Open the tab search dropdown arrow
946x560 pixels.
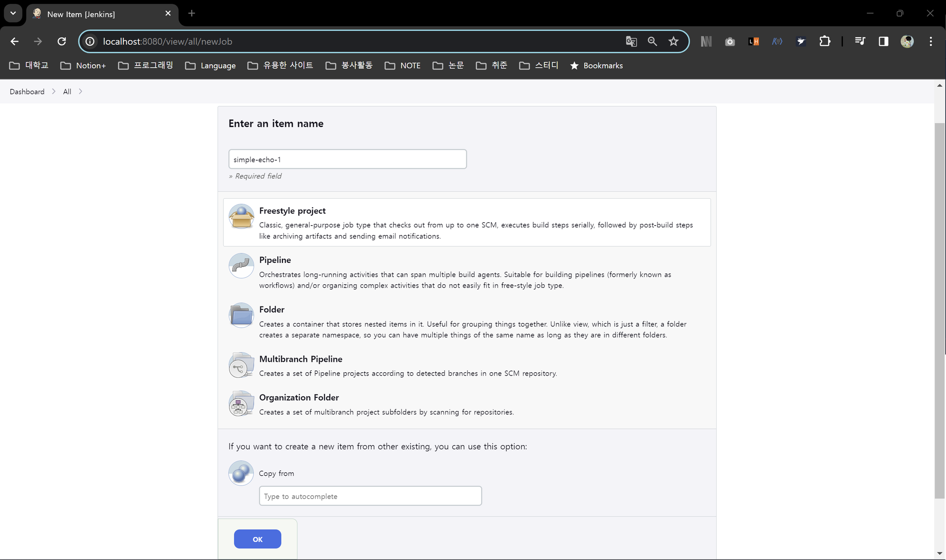click(x=13, y=13)
